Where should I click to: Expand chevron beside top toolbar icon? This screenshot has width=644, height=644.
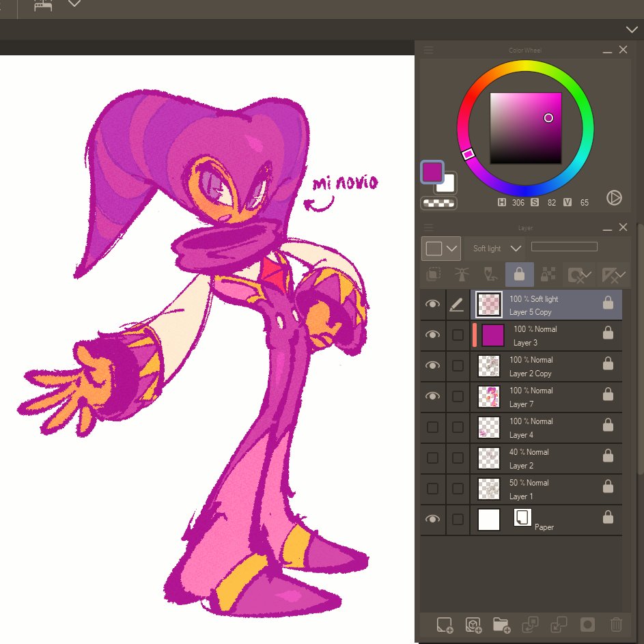pyautogui.click(x=74, y=3)
